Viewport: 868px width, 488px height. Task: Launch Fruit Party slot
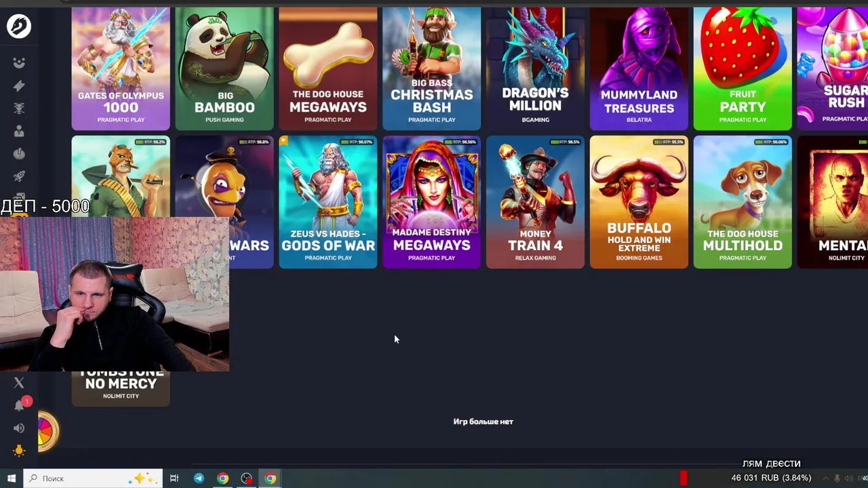pos(743,68)
